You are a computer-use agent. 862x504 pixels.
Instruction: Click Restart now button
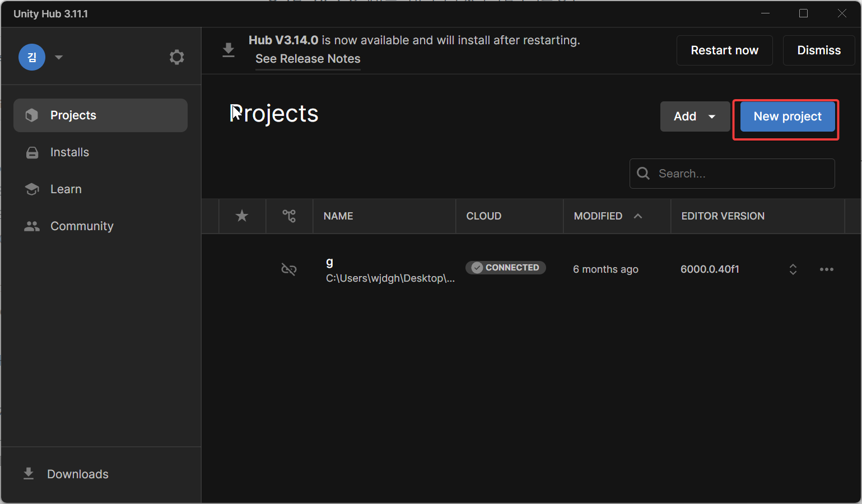[724, 50]
